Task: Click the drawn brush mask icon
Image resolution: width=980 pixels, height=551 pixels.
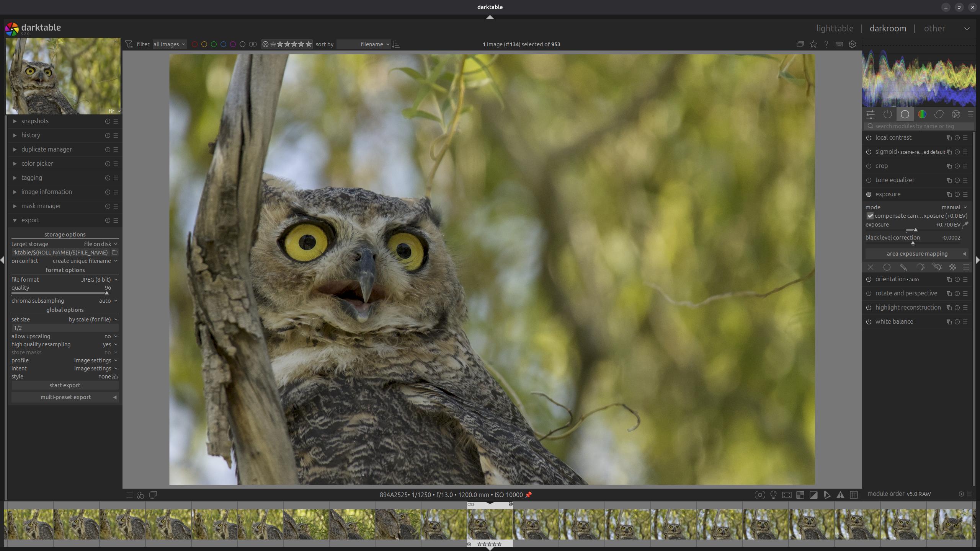Action: [x=903, y=267]
